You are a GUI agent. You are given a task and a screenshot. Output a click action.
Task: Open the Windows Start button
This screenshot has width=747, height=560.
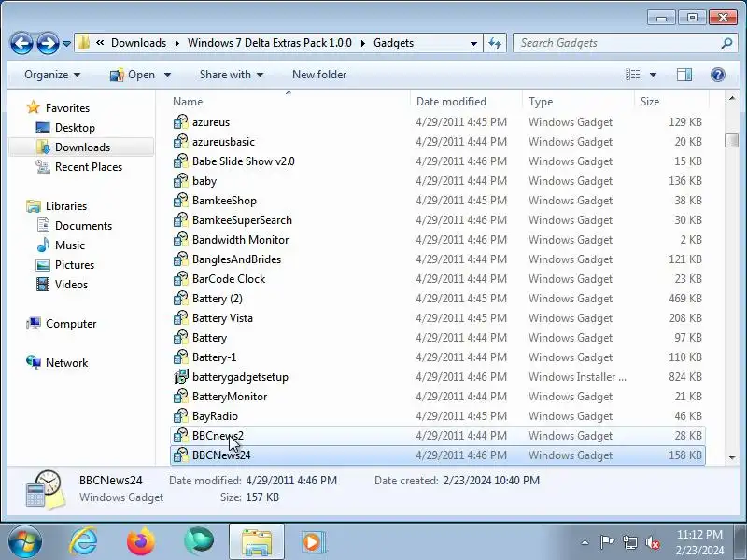coord(25,541)
